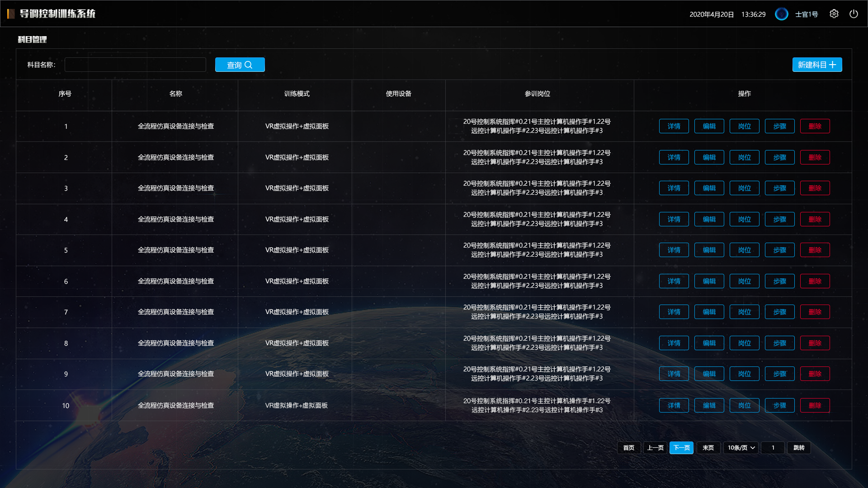Screen dimensions: 868x488
Task: Open the settings gear icon
Action: (x=834, y=14)
